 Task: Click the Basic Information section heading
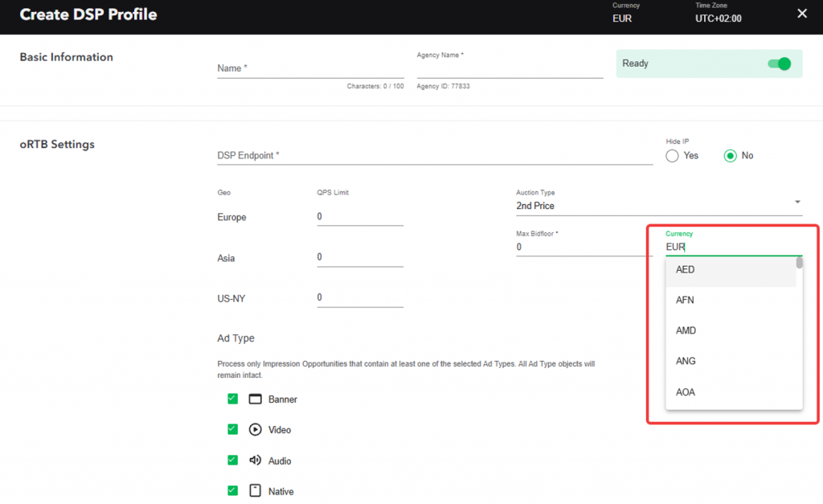[67, 57]
